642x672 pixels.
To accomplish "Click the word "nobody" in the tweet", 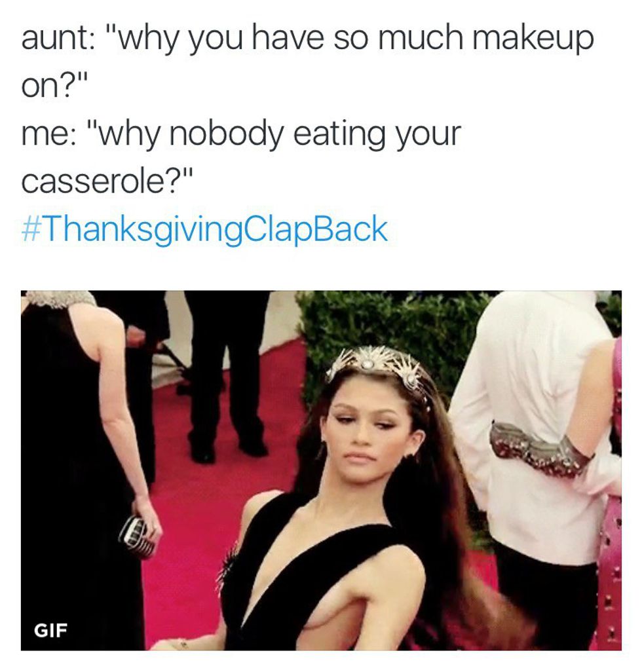I will click(x=227, y=134).
